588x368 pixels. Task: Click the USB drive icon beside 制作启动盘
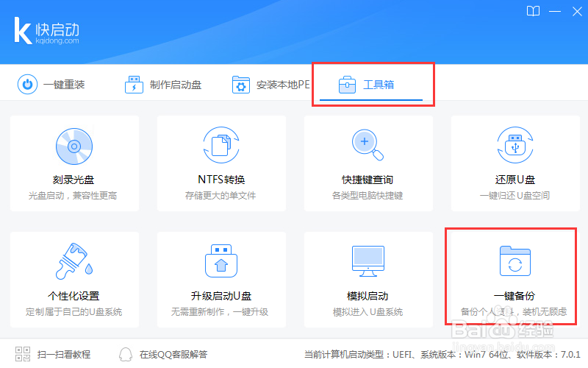pos(134,85)
